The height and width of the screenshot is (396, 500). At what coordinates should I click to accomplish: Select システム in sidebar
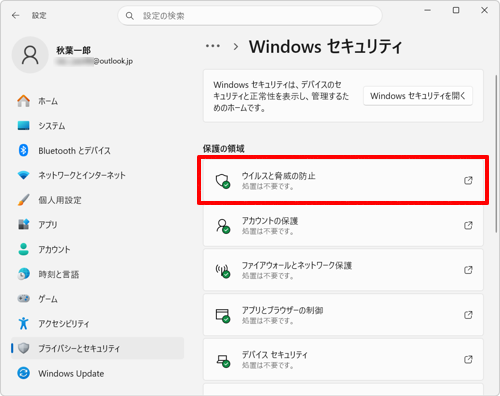point(97,126)
